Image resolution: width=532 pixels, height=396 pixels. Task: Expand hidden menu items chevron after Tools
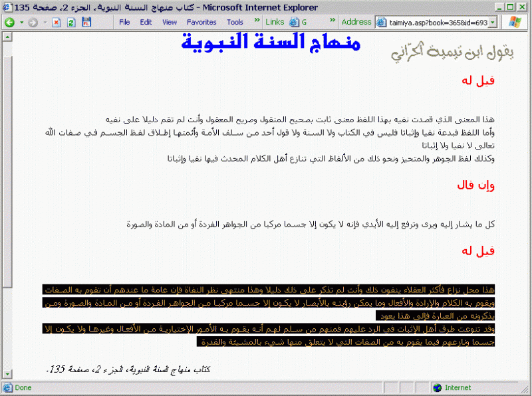click(257, 21)
